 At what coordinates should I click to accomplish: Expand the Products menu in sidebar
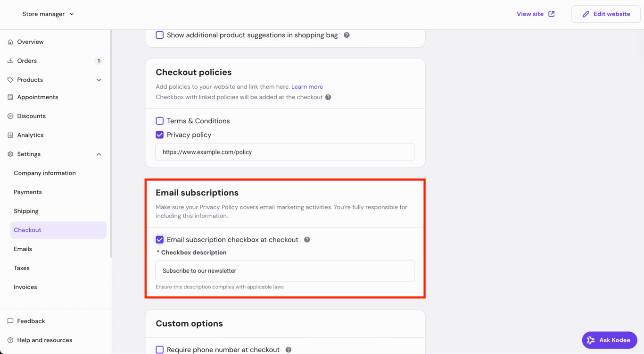pyautogui.click(x=99, y=80)
